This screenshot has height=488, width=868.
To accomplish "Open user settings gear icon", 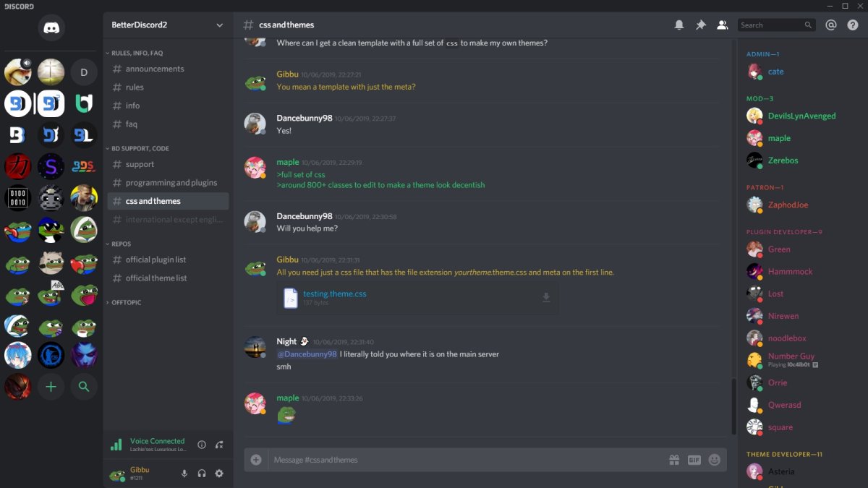I will tap(219, 474).
